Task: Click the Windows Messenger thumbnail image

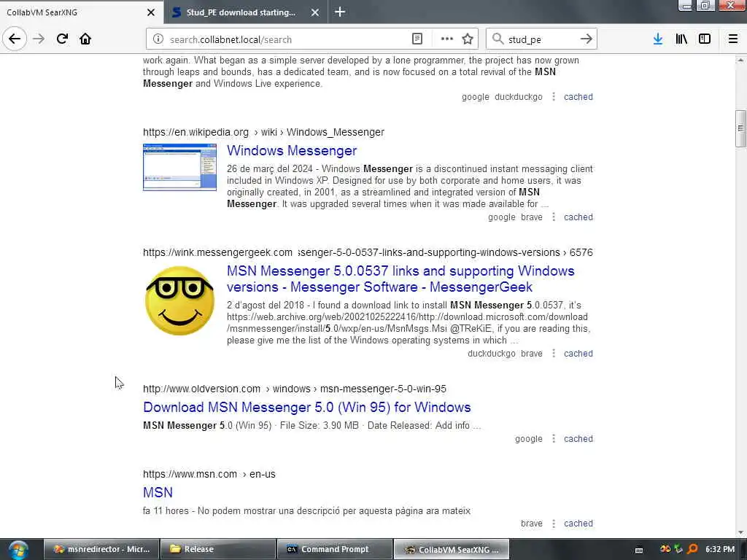Action: pyautogui.click(x=179, y=167)
